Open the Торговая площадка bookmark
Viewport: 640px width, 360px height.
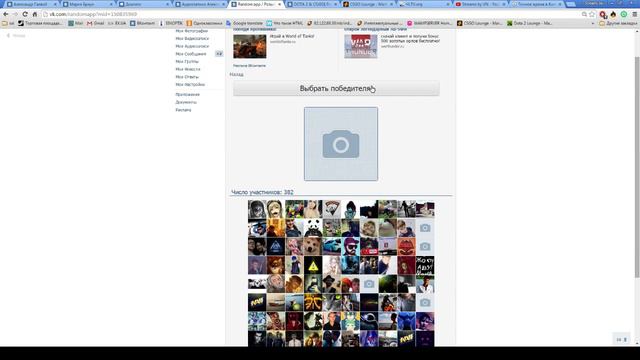tap(40, 23)
